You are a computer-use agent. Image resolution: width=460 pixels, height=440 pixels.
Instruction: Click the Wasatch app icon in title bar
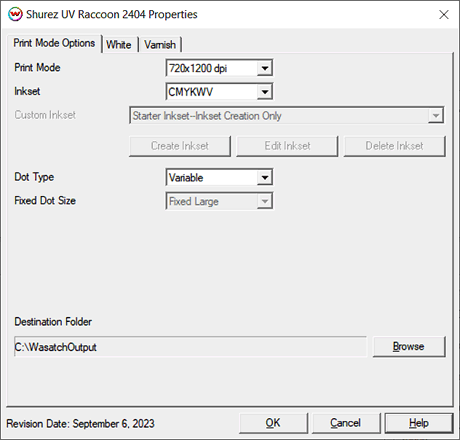click(x=15, y=14)
